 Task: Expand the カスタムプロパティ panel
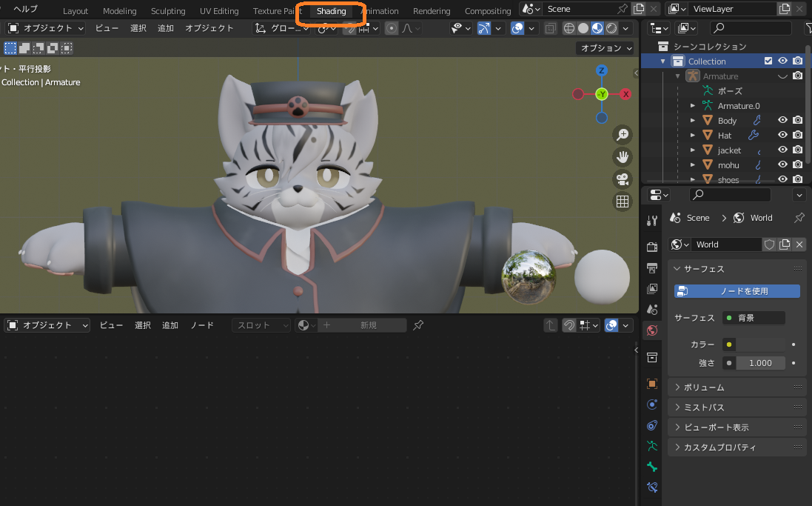[737, 447]
